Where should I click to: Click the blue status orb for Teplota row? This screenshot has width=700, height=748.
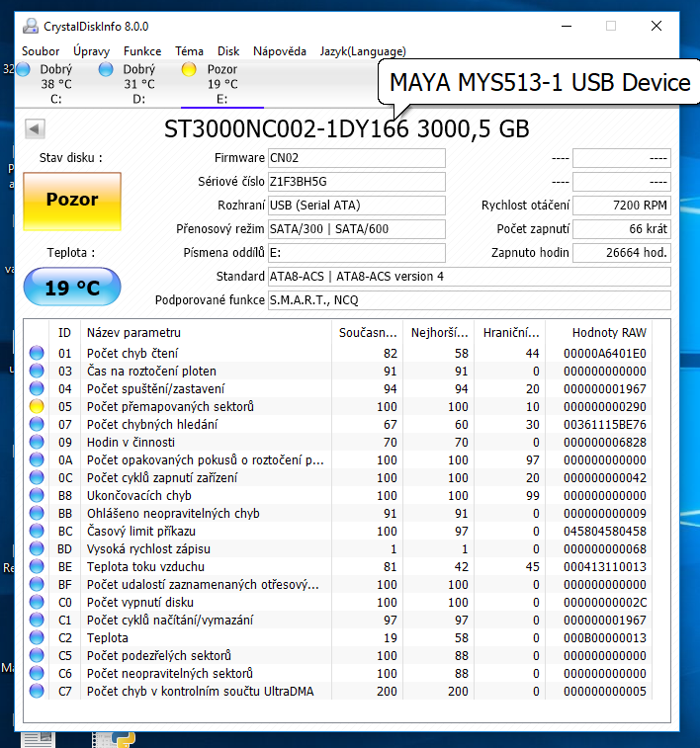(38, 637)
